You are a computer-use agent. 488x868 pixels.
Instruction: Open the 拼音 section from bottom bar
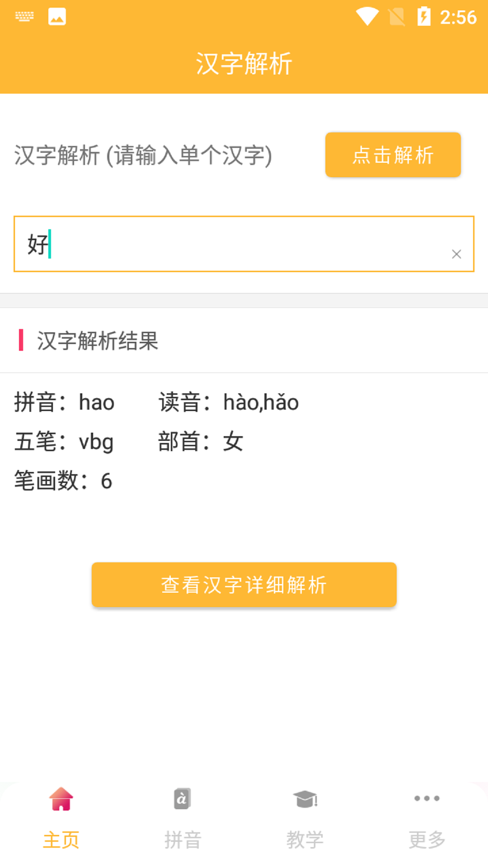click(182, 839)
